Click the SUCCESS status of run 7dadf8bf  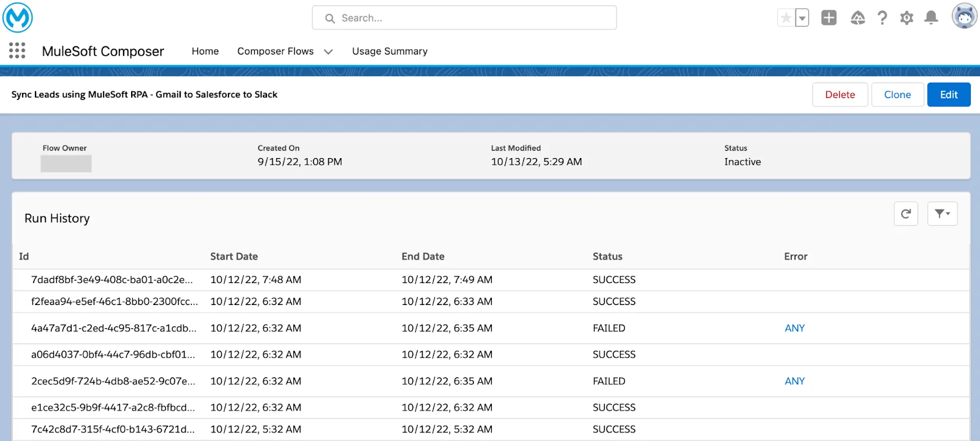point(614,280)
